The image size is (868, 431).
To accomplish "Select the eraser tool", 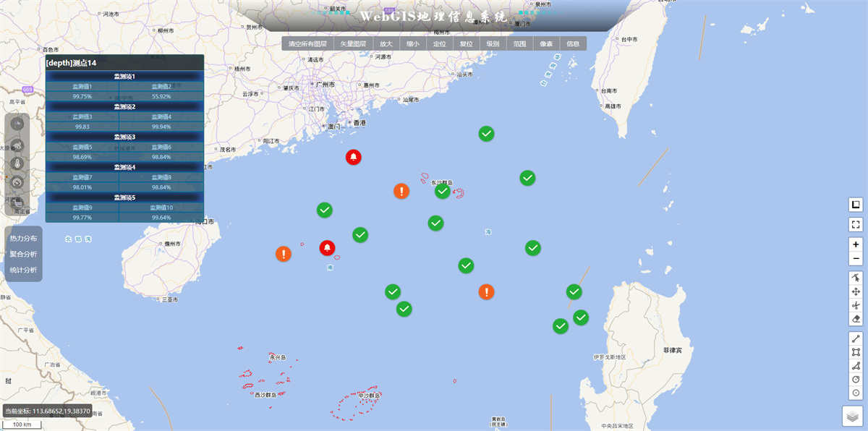I will [x=856, y=319].
